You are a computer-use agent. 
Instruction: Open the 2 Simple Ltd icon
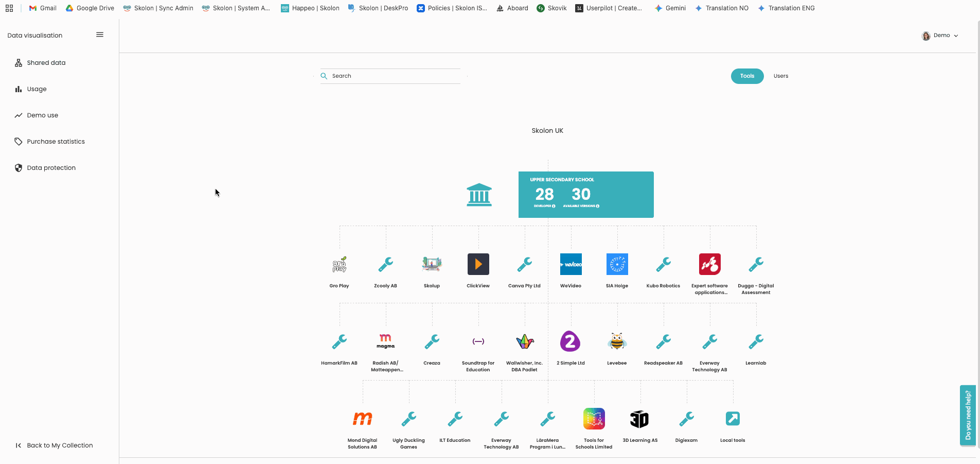[x=570, y=341]
